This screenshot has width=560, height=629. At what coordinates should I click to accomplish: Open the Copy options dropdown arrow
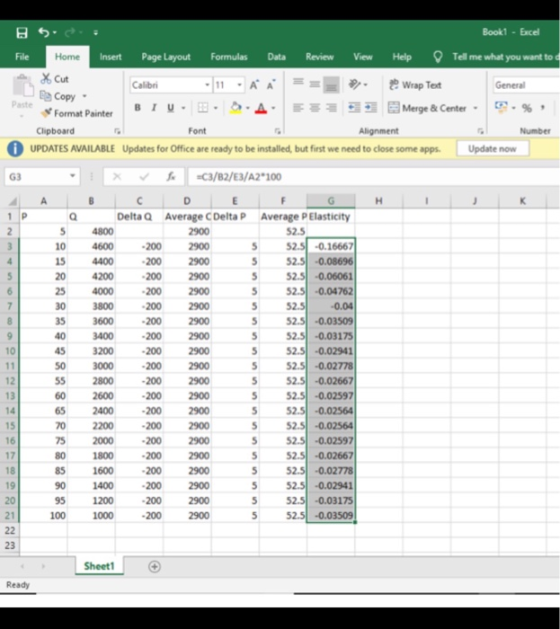pyautogui.click(x=84, y=96)
